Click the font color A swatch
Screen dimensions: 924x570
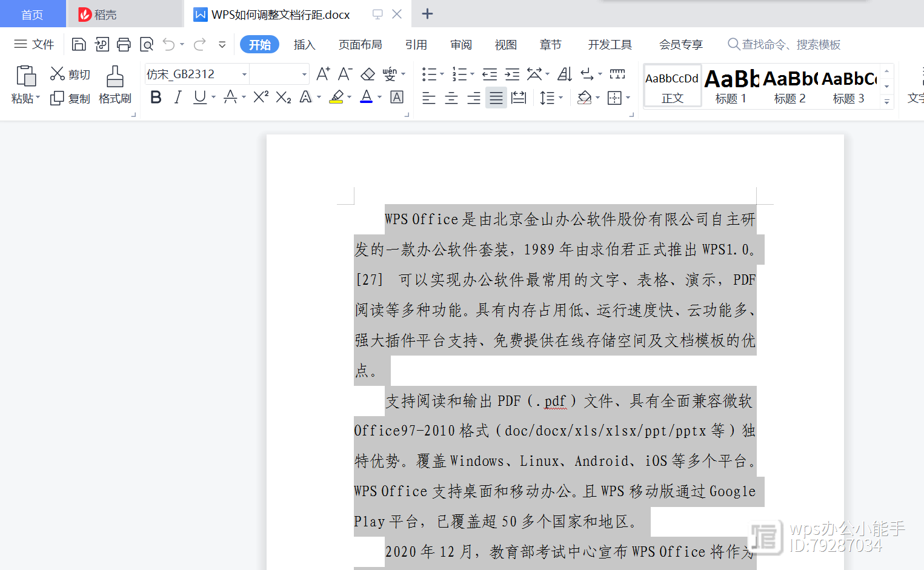(x=367, y=97)
